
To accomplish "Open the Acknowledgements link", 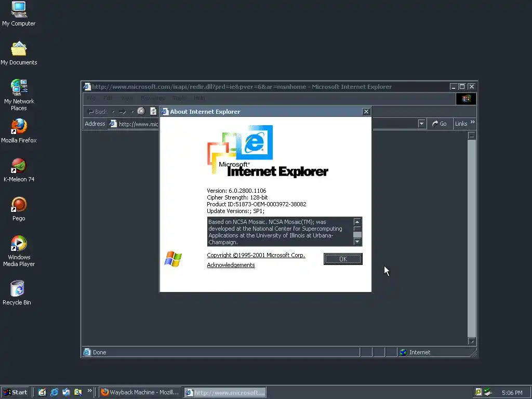I will tap(231, 265).
